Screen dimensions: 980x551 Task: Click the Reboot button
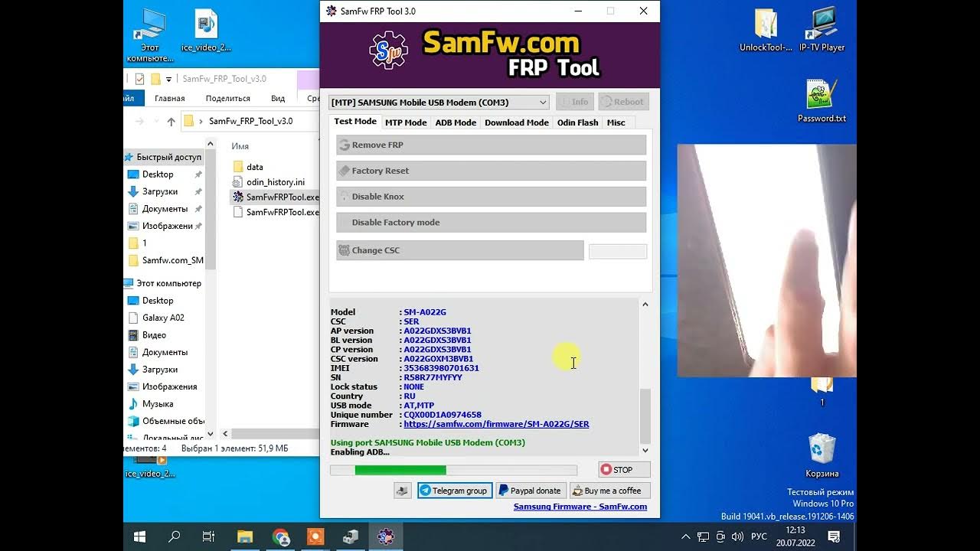click(x=623, y=102)
